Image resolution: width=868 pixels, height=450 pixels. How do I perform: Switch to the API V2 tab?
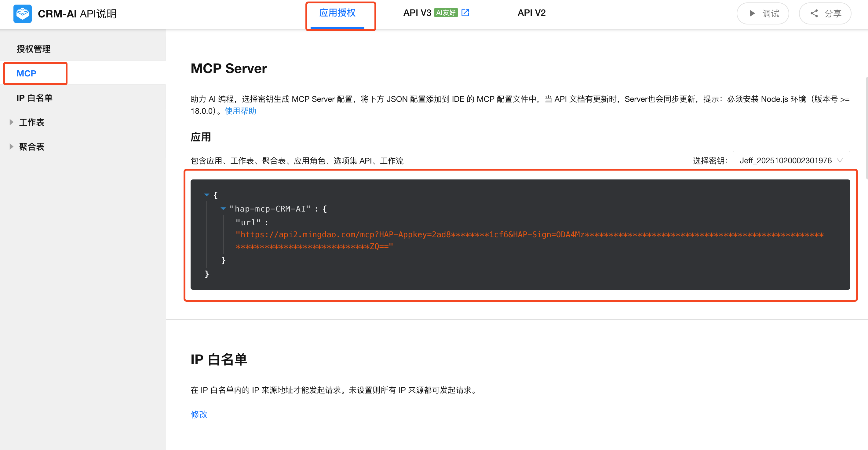531,13
